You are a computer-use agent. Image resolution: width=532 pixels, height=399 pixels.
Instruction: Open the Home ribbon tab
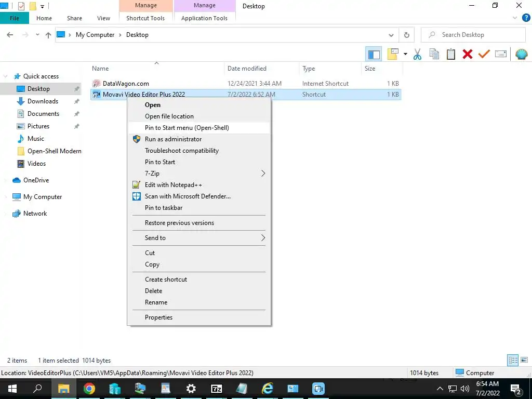[x=44, y=18]
